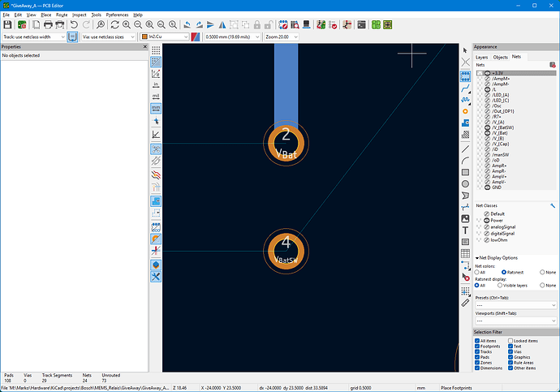The width and height of the screenshot is (560, 392).
Task: Select the Add Text tool
Action: coord(465,230)
